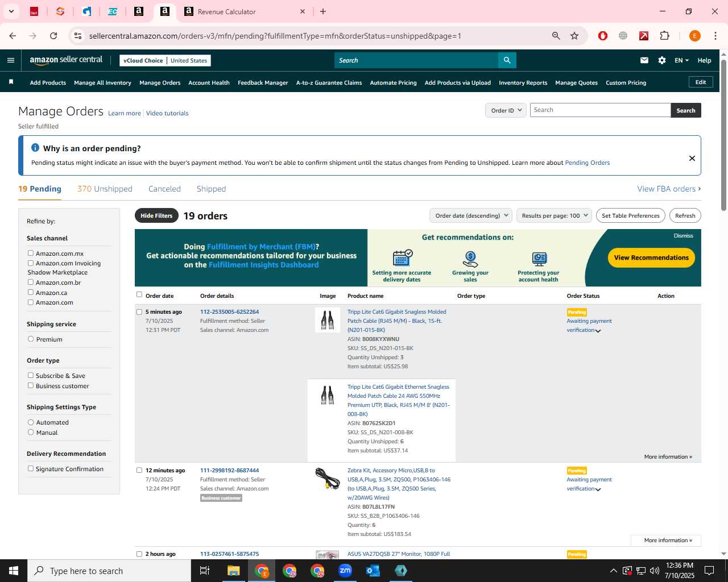
Task: Check the Business customer filter
Action: (x=31, y=385)
